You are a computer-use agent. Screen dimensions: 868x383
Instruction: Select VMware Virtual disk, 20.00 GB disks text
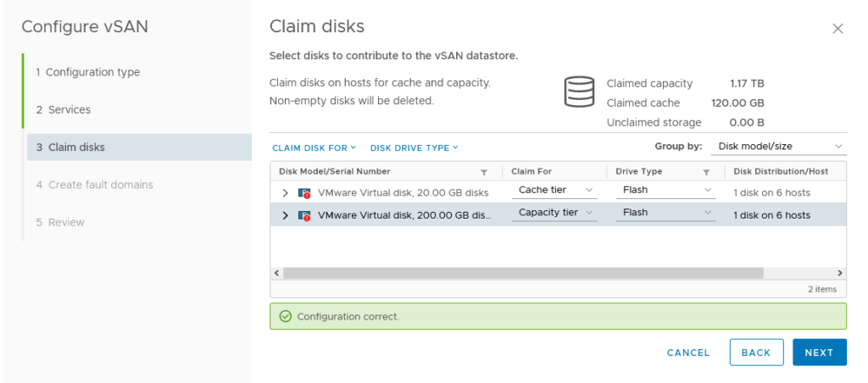tap(403, 193)
